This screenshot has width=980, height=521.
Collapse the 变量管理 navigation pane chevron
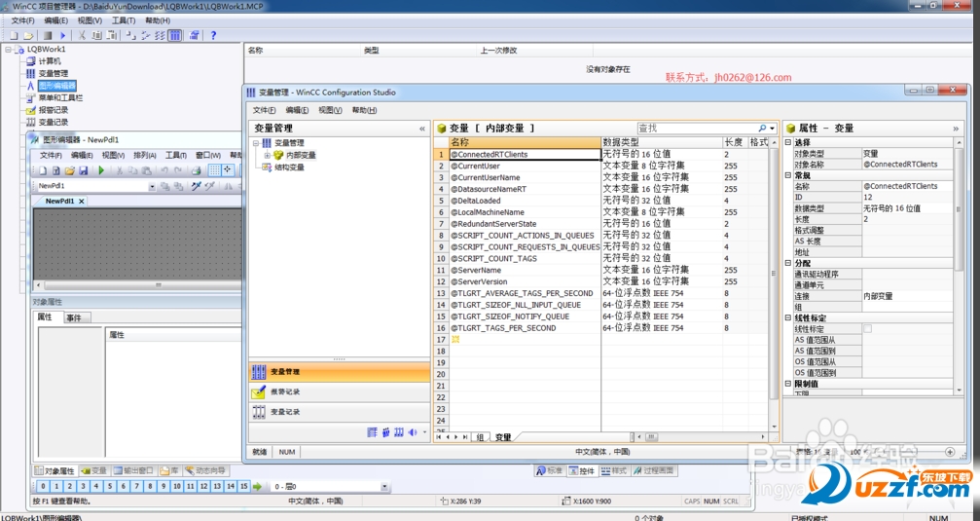tap(421, 129)
